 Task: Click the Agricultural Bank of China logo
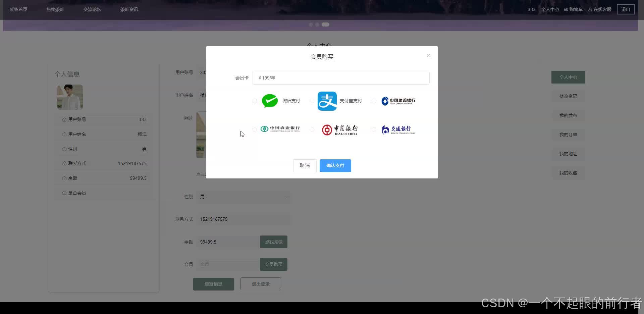click(280, 129)
